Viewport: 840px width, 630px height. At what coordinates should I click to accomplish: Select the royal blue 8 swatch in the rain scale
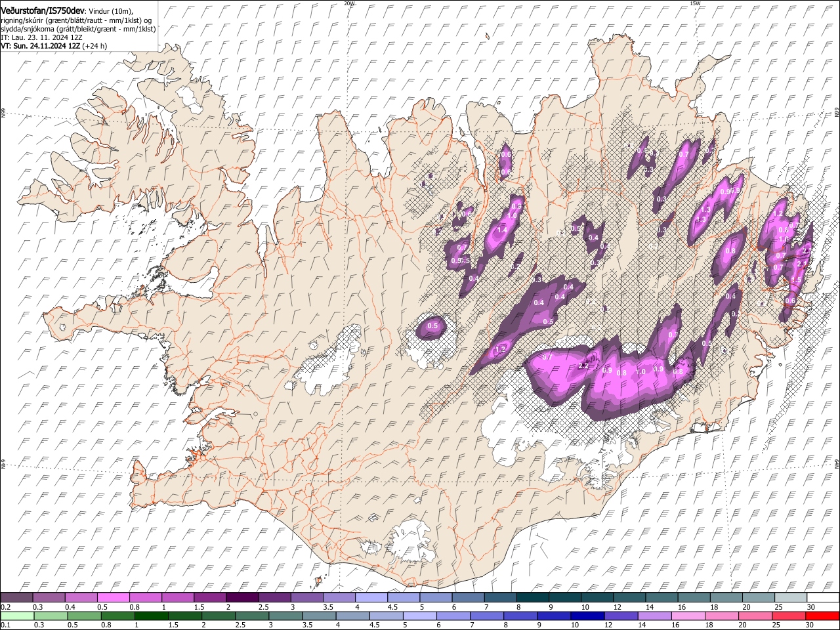tap(520, 616)
